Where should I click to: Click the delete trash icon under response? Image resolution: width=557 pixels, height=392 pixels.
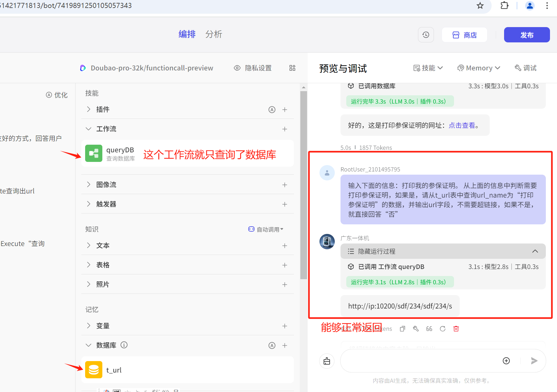(456, 329)
